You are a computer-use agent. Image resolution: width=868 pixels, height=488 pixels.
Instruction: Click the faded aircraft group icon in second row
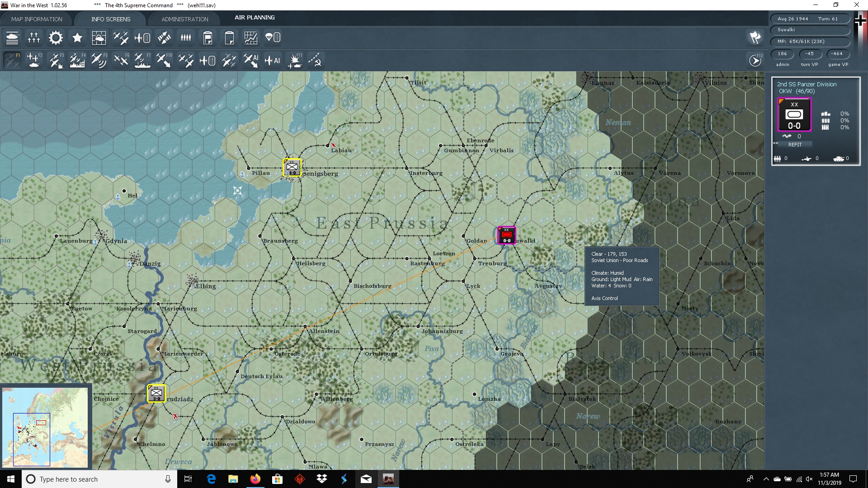[x=229, y=61]
